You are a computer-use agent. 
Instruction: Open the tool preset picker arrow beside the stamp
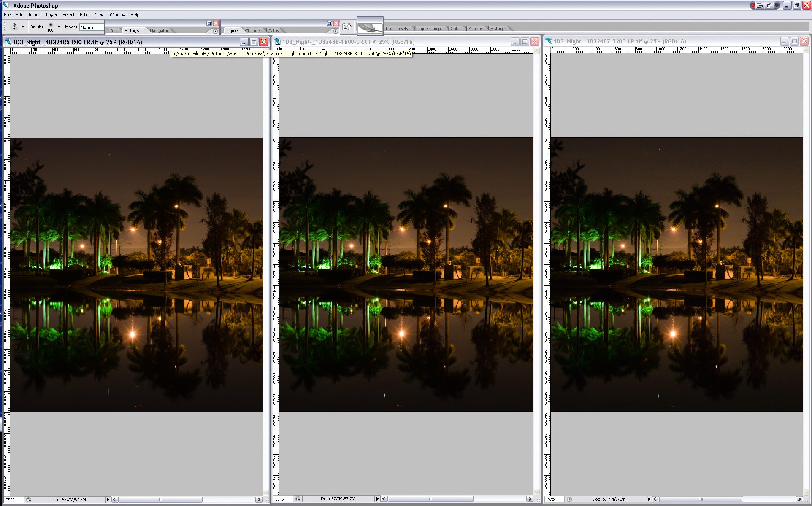coord(22,27)
